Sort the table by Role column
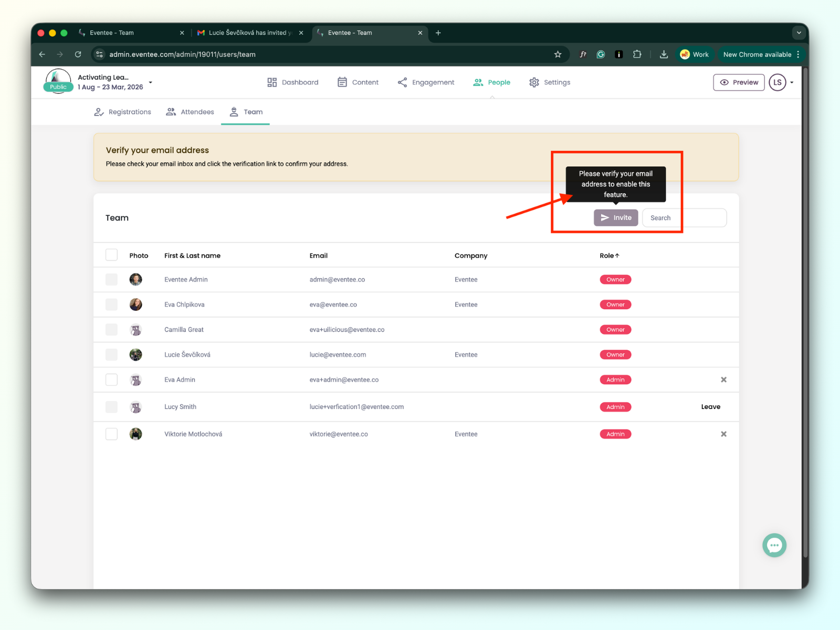The height and width of the screenshot is (630, 840). pyautogui.click(x=610, y=256)
